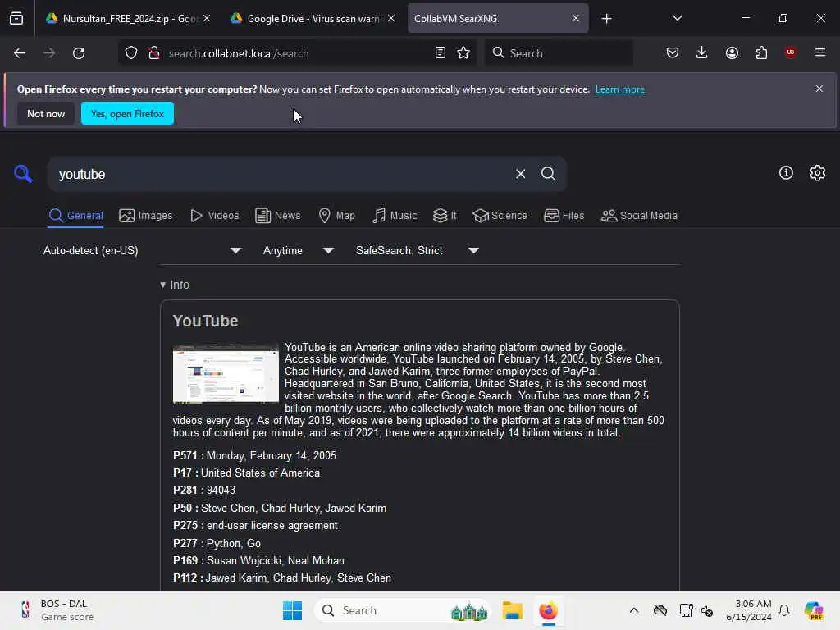
Task: Select the Science search category
Action: click(500, 216)
